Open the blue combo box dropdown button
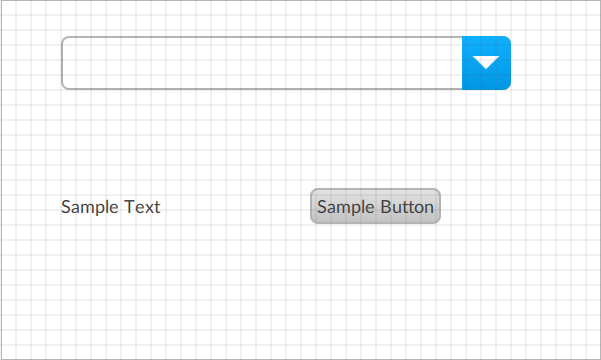 point(486,63)
